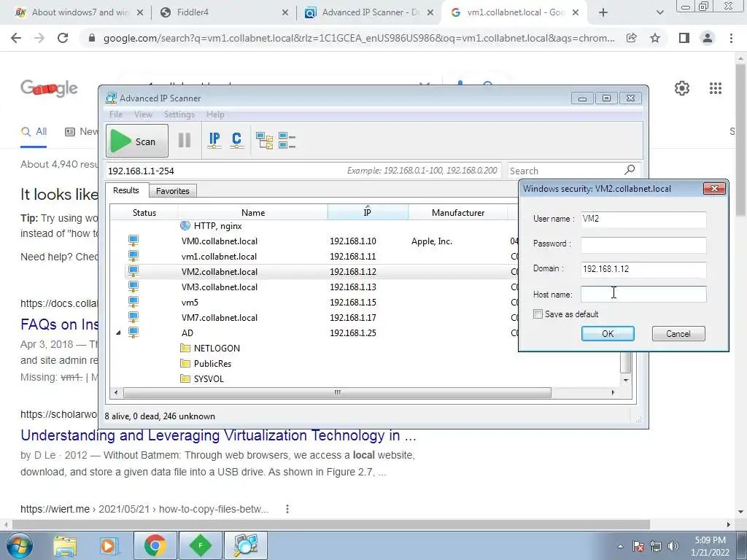Click the volume icon in system tray
747x560 pixels.
[673, 546]
